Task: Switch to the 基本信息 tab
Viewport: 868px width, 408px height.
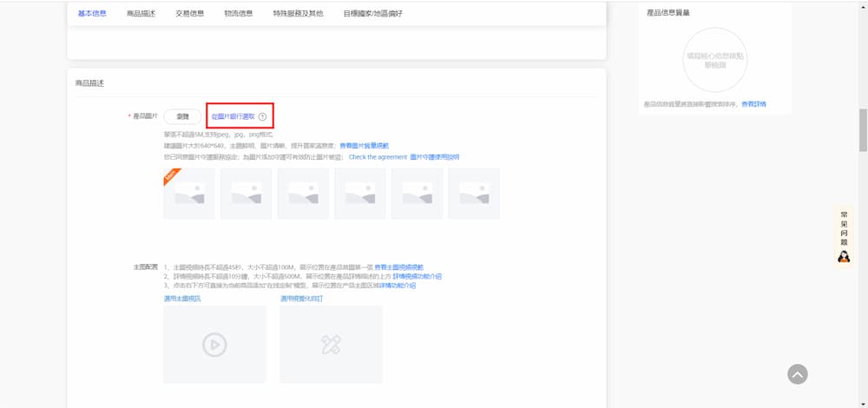Action: pyautogui.click(x=92, y=14)
